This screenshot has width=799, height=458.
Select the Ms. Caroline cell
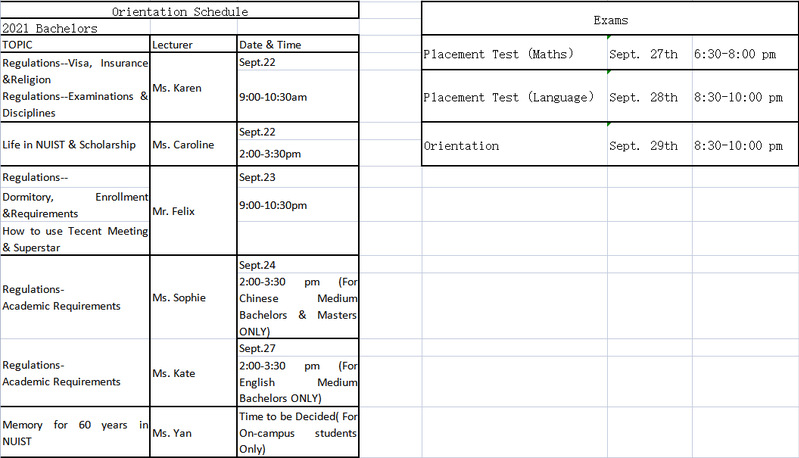193,145
